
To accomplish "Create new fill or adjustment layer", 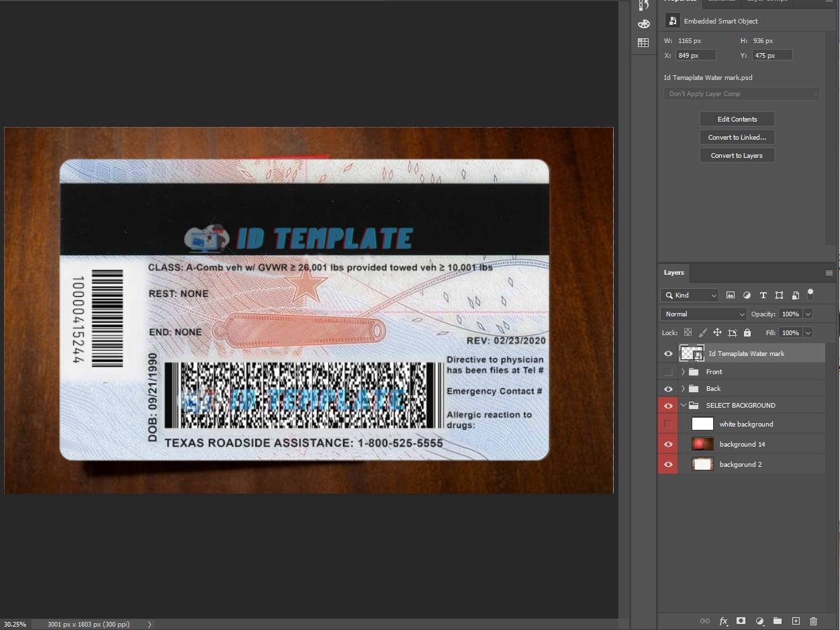I will [x=759, y=621].
